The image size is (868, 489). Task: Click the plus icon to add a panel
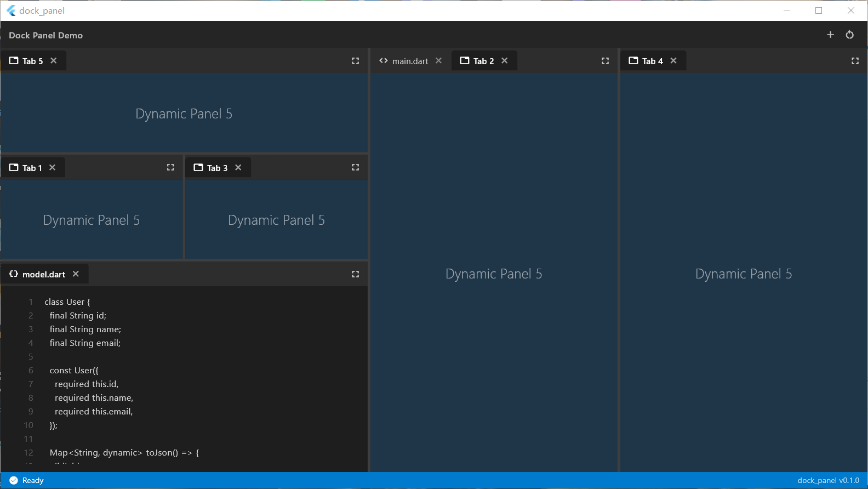[x=830, y=35]
